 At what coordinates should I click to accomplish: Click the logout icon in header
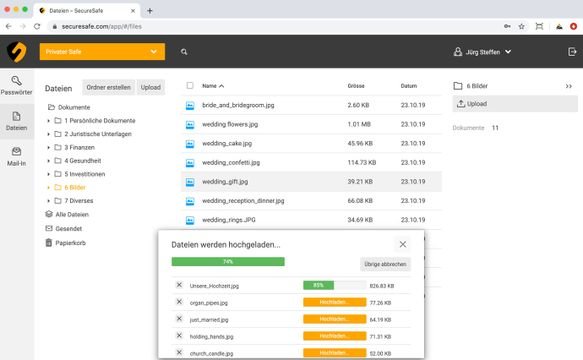click(x=572, y=52)
